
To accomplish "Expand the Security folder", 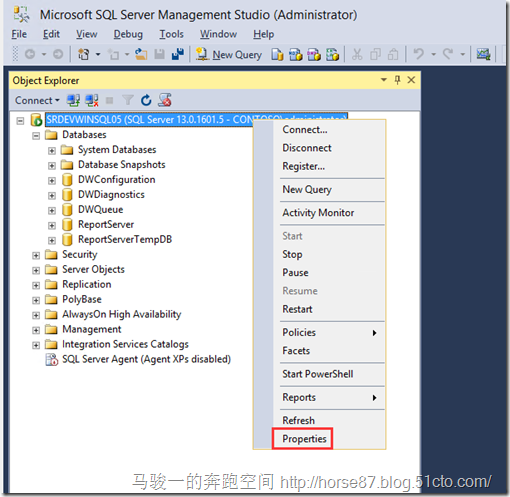I will [36, 256].
